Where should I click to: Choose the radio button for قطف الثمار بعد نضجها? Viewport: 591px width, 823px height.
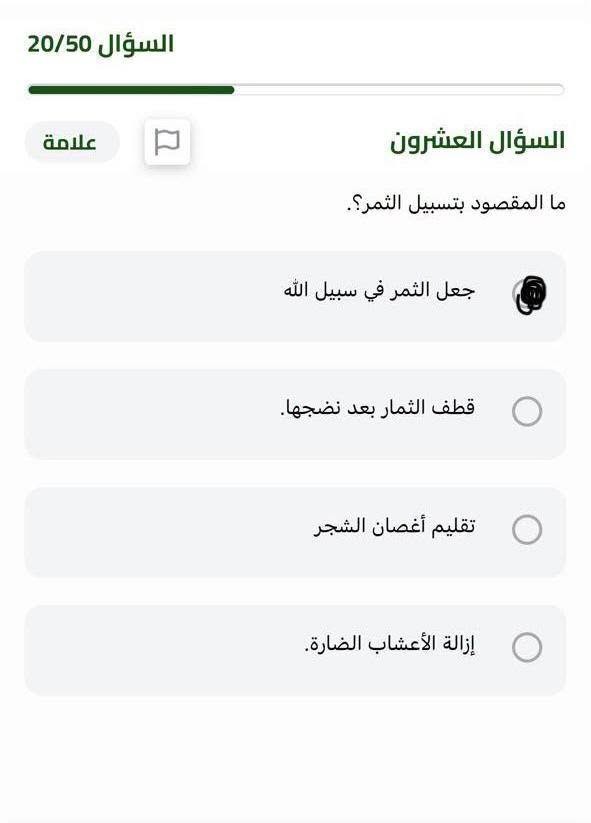[x=527, y=411]
